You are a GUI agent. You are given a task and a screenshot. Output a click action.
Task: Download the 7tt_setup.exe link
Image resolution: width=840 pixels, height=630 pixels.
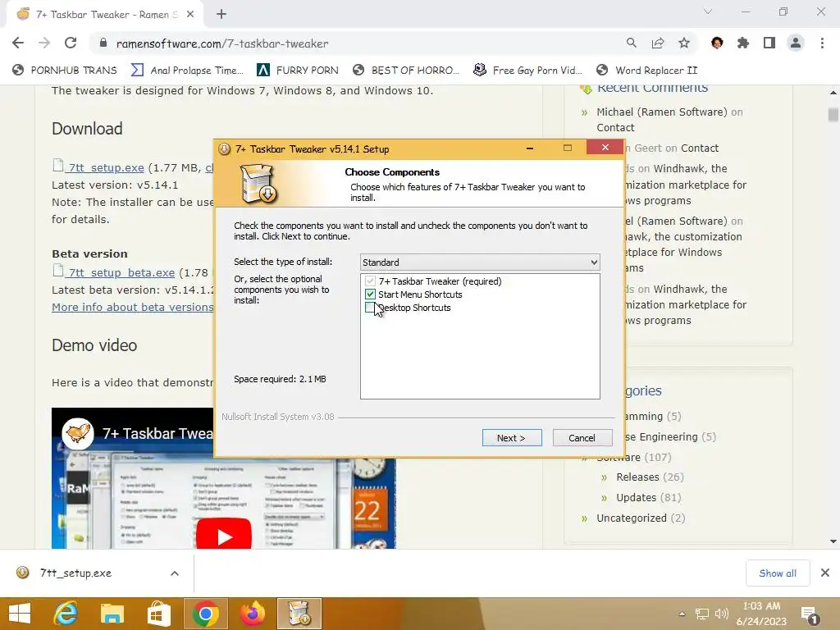[106, 167]
